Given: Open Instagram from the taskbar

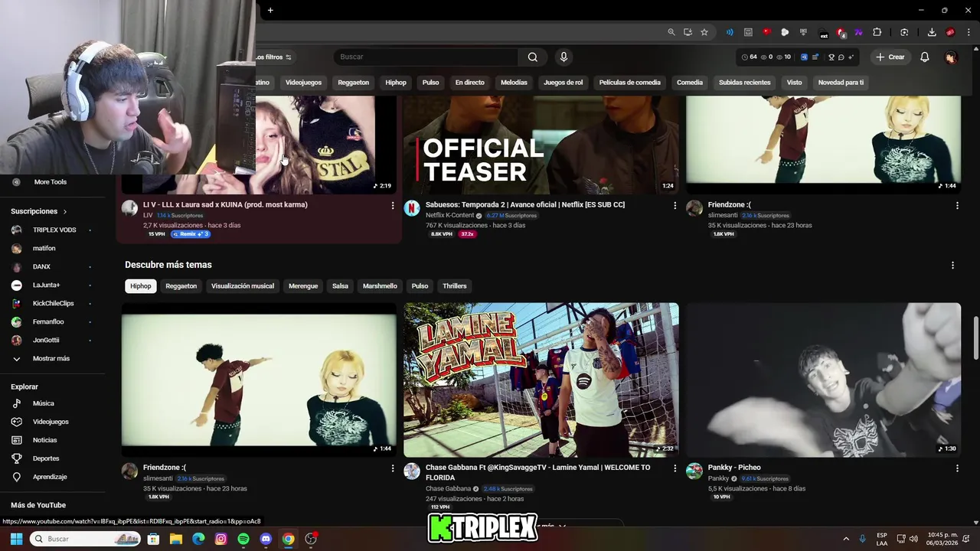Looking at the screenshot, I should tap(221, 539).
